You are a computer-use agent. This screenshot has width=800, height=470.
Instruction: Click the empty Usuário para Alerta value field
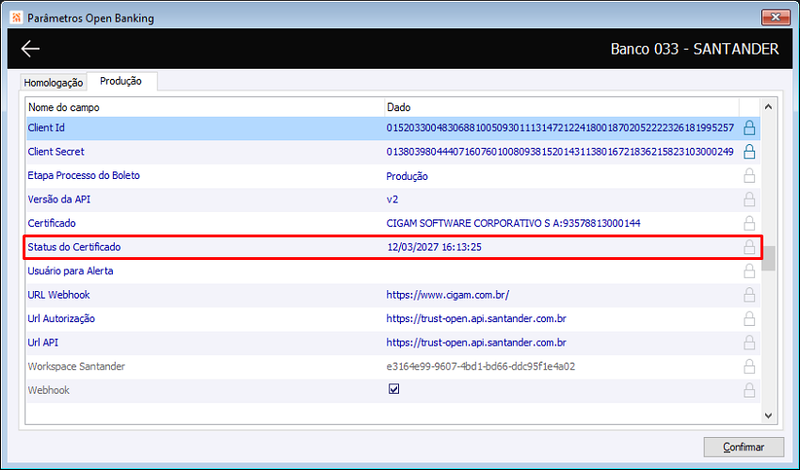coord(562,271)
